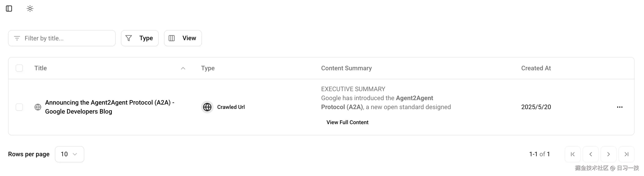Screen dimensions: 644x176
Task: Click the Announcing Agent2Agent Protocol title link
Action: pos(110,107)
